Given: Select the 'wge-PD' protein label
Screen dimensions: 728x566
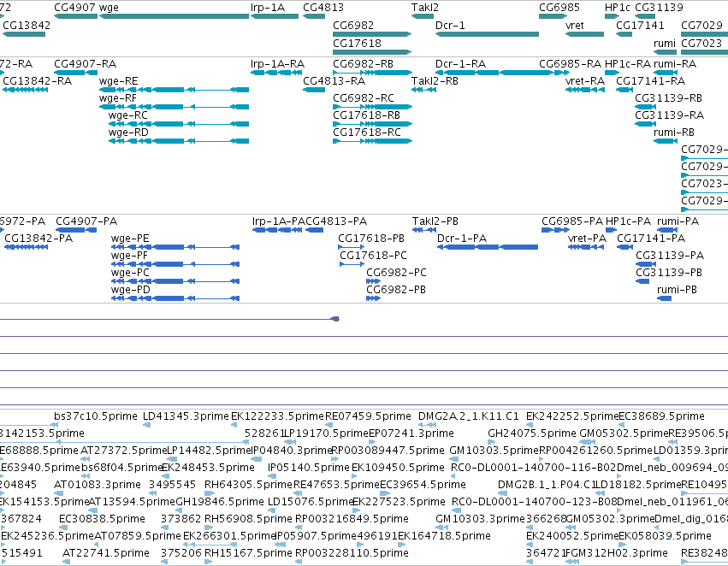Looking at the screenshot, I should click(x=131, y=290).
